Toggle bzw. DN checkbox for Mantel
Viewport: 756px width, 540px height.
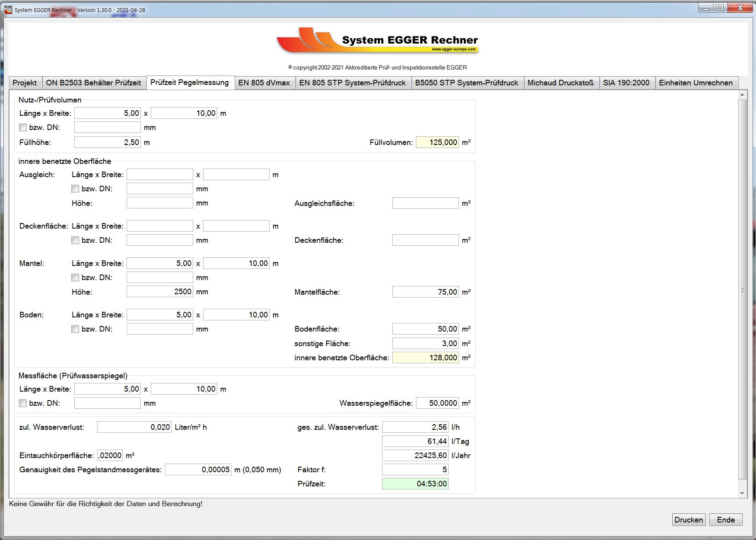pos(75,278)
